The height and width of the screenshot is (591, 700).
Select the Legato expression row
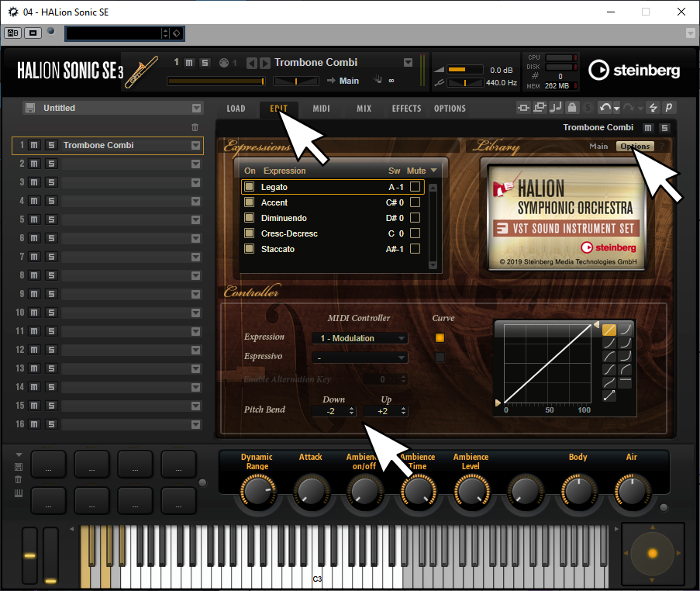tap(332, 187)
